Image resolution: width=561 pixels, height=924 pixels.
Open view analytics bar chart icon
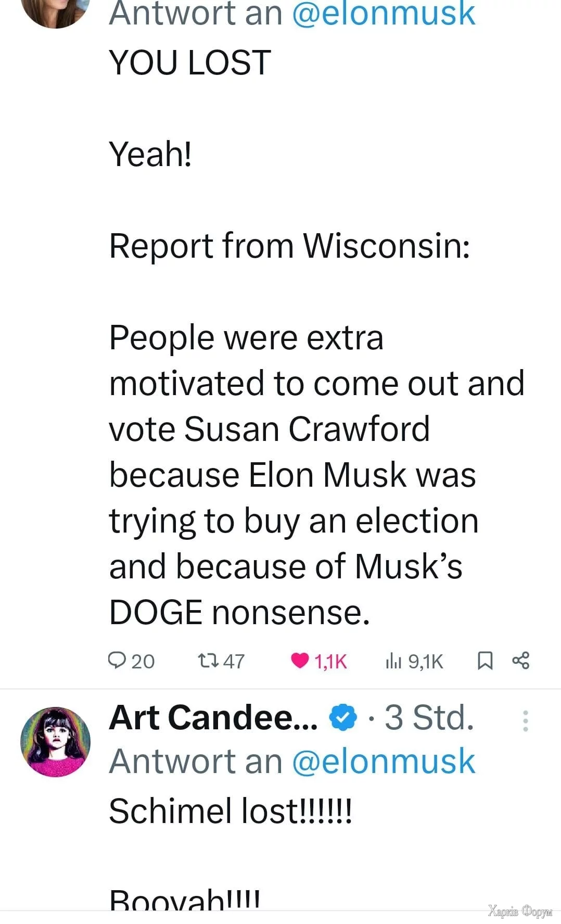pos(393,661)
